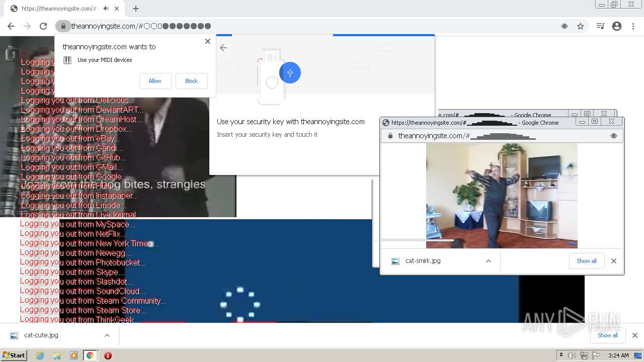644x362 pixels.
Task: Open a new tab with the plus button
Action: coord(136,9)
